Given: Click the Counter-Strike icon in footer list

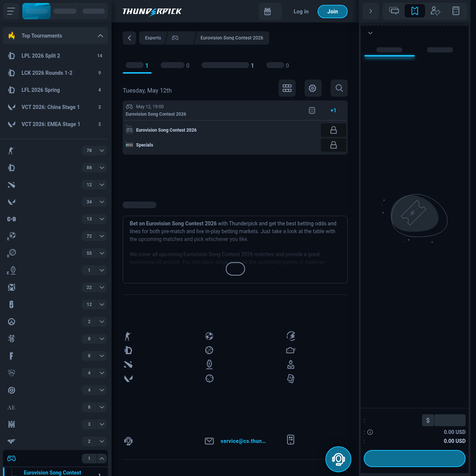Looking at the screenshot, I should pyautogui.click(x=128, y=336).
